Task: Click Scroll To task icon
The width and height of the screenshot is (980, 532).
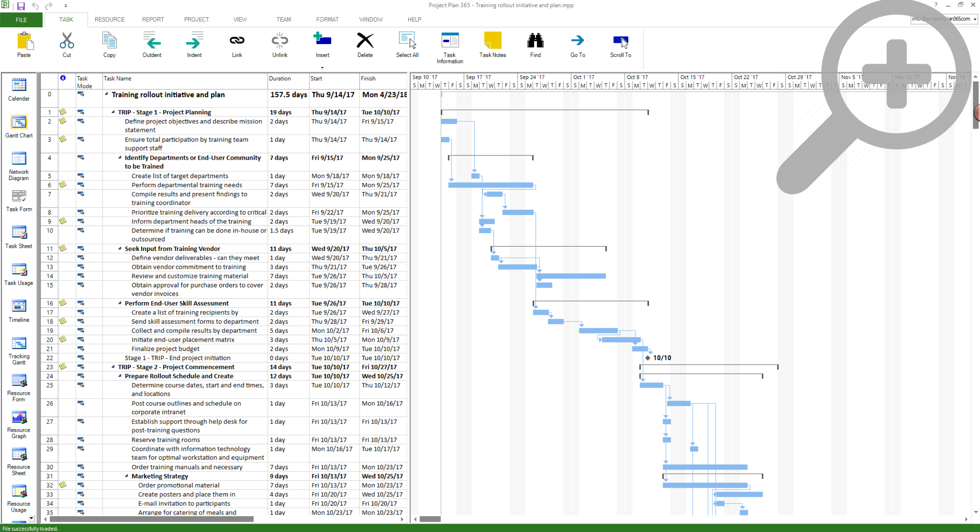Action: (621, 41)
